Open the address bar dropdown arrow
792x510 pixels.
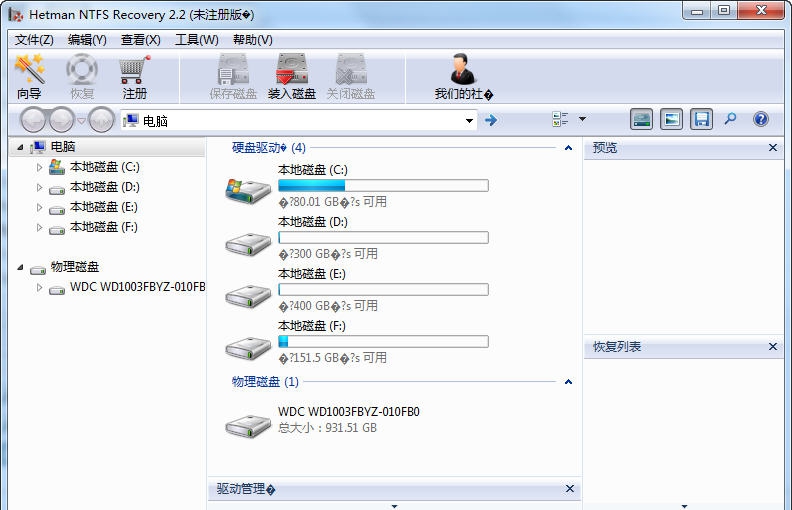pyautogui.click(x=469, y=121)
